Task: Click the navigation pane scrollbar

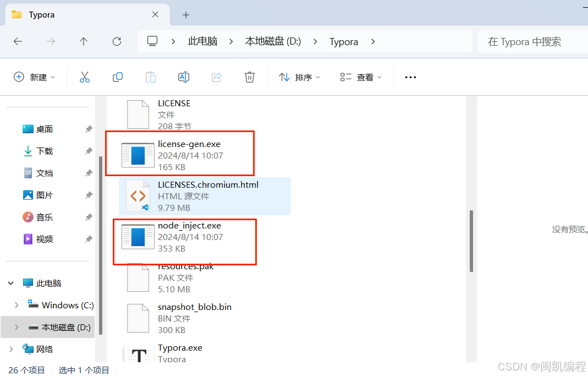Action: point(101,244)
